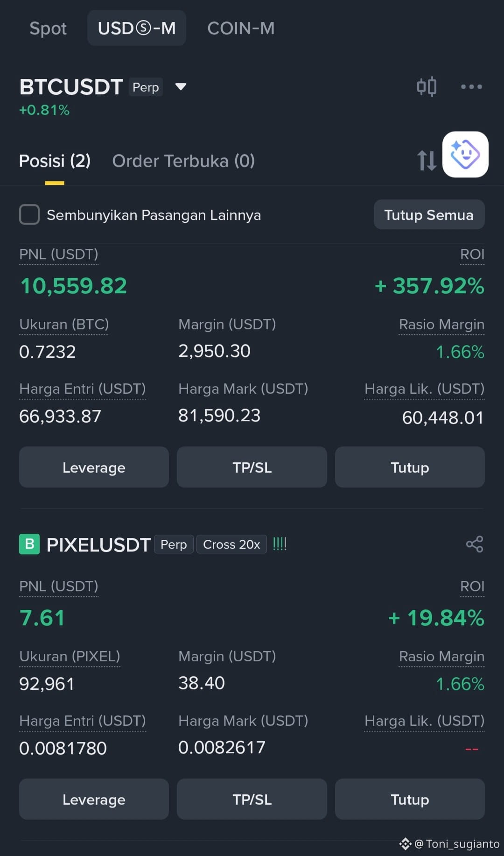
Task: Expand the BTCUSDT pair dropdown arrow
Action: click(181, 86)
